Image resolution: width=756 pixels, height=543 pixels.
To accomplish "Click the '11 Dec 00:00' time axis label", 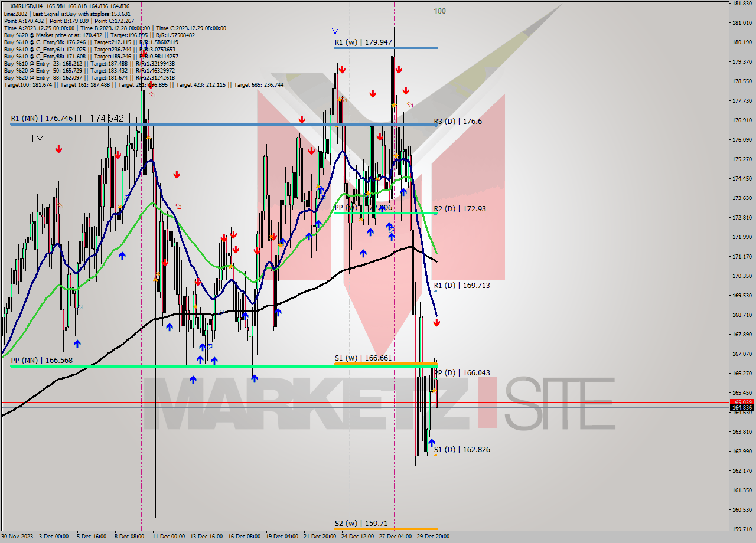I will (168, 537).
